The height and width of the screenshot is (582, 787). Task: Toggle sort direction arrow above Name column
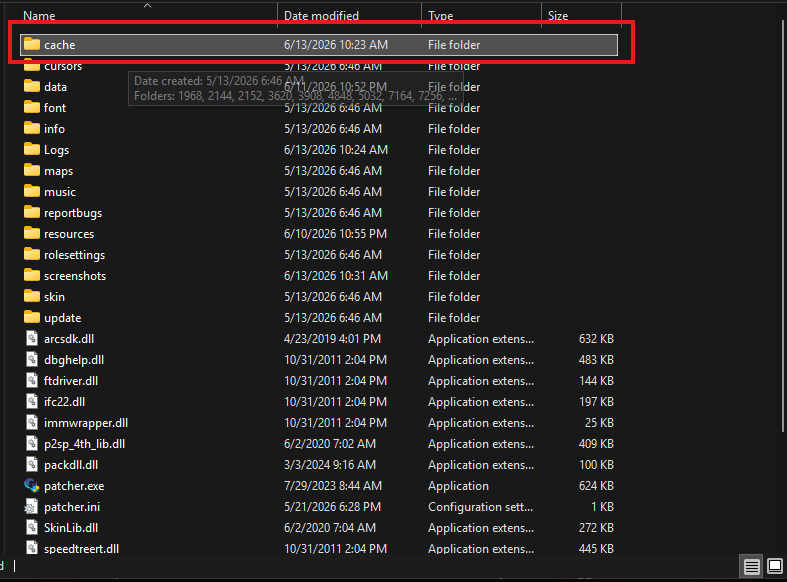(148, 6)
